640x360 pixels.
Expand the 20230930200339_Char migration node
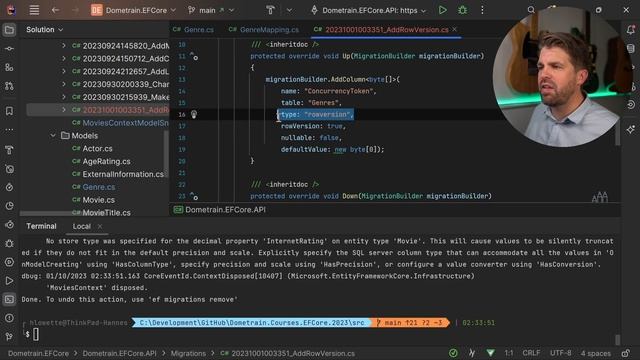(64, 84)
